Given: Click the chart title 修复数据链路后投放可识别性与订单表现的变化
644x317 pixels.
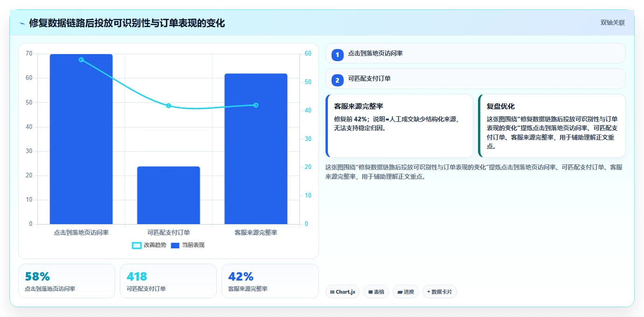Looking at the screenshot, I should coord(127,23).
